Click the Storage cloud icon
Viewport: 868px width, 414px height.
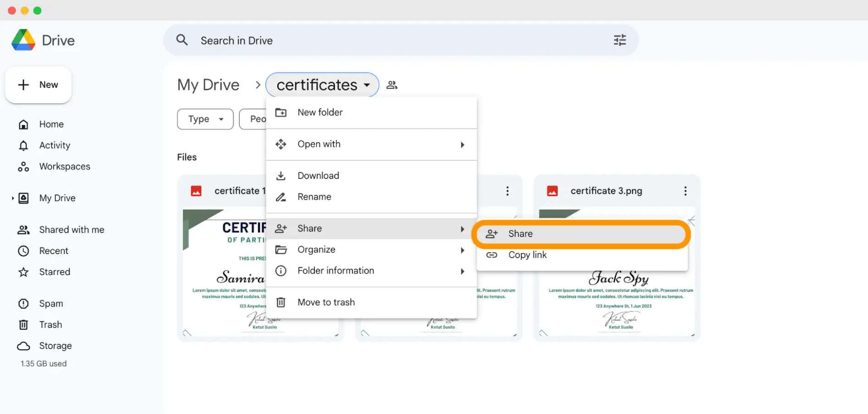[23, 346]
